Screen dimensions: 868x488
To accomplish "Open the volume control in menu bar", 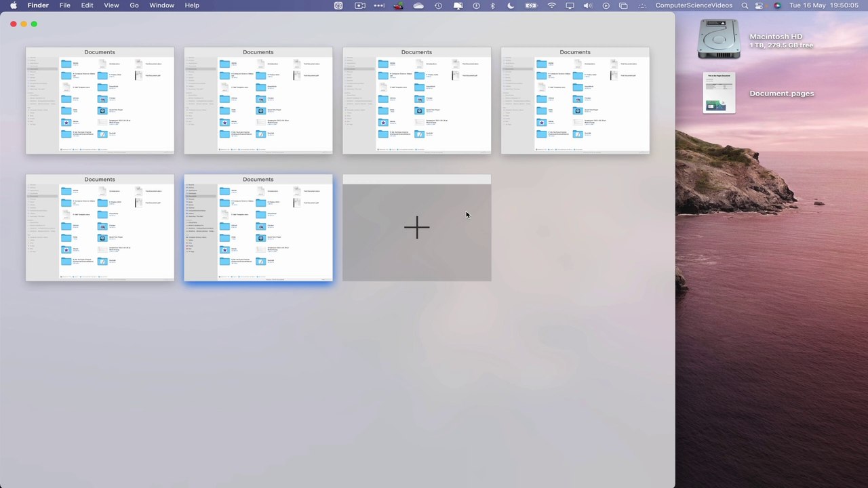I will coord(587,5).
